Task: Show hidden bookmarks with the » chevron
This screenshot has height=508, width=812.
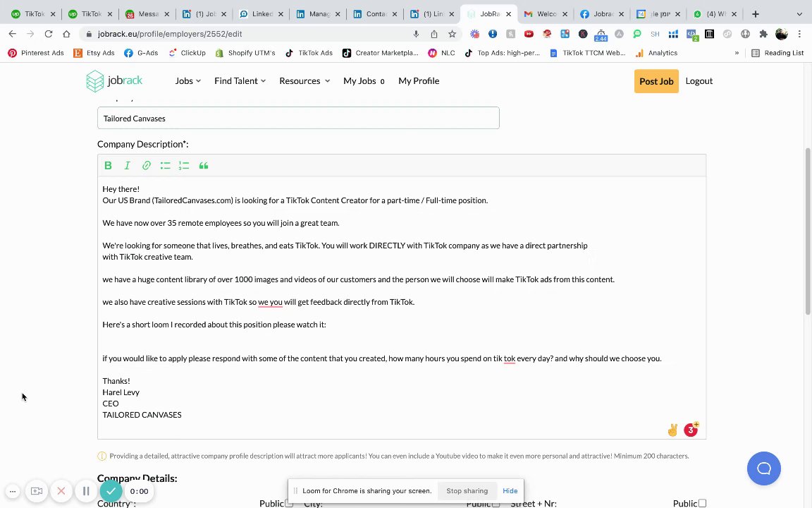Action: (x=737, y=53)
